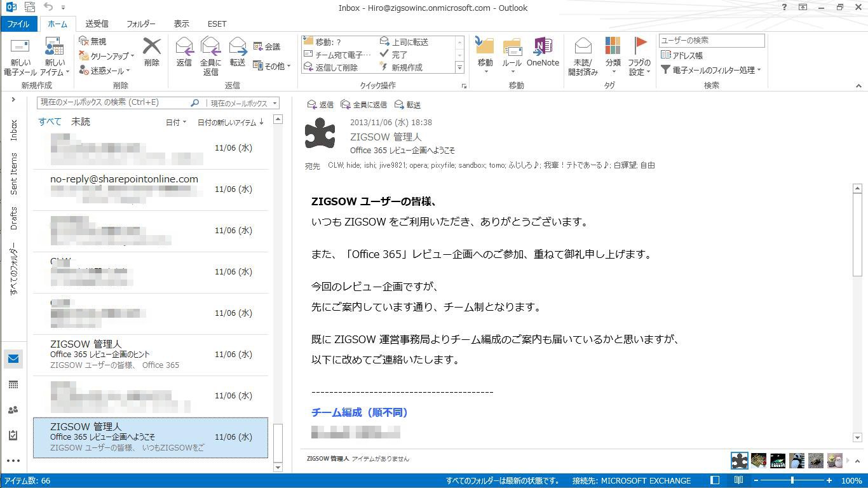
Task: Open the アドレス帳 address book
Action: click(681, 55)
